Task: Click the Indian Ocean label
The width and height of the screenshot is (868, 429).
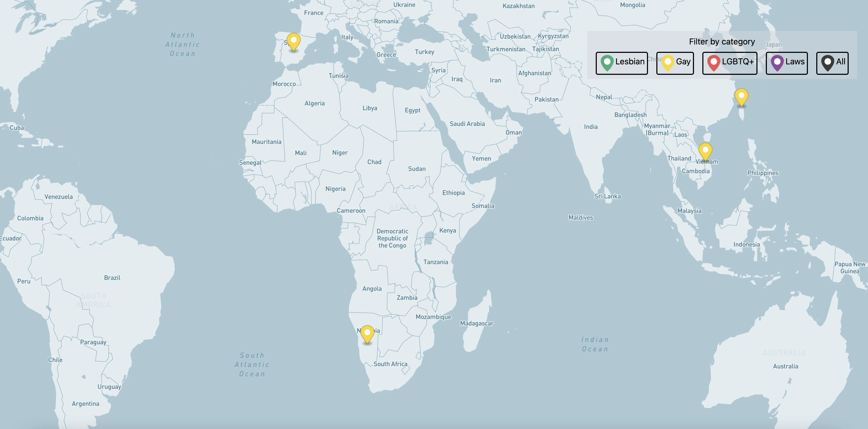Action: pos(595,344)
